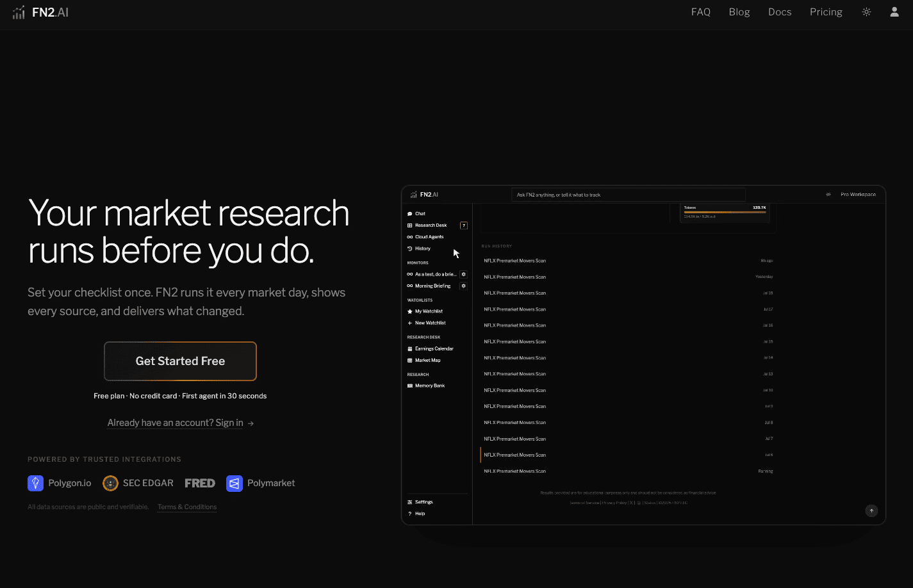Screen dimensions: 913x588
Task: Click the 'Free plan · No credit card' note
Action: (180, 396)
